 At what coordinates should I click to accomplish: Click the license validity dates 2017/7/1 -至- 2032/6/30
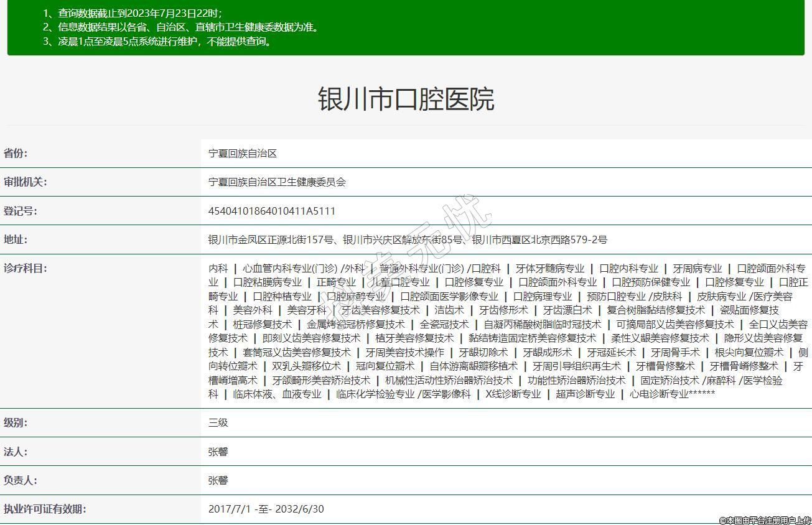[x=266, y=509]
